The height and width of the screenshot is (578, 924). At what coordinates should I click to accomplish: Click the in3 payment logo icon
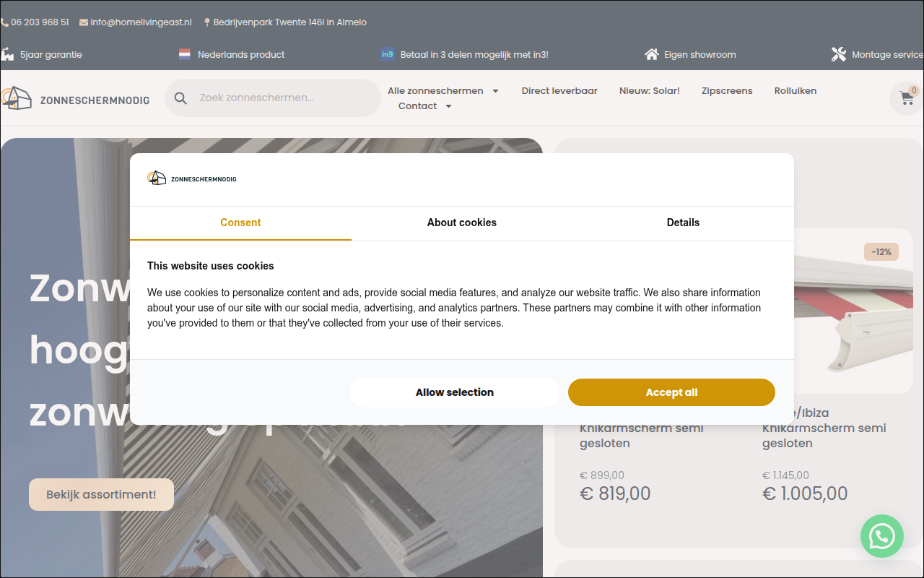tap(388, 54)
